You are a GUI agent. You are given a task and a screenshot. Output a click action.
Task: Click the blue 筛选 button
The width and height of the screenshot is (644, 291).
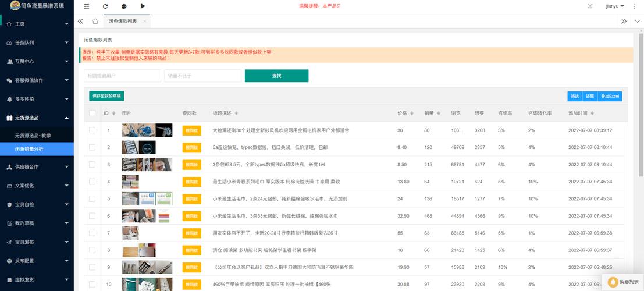tap(575, 96)
